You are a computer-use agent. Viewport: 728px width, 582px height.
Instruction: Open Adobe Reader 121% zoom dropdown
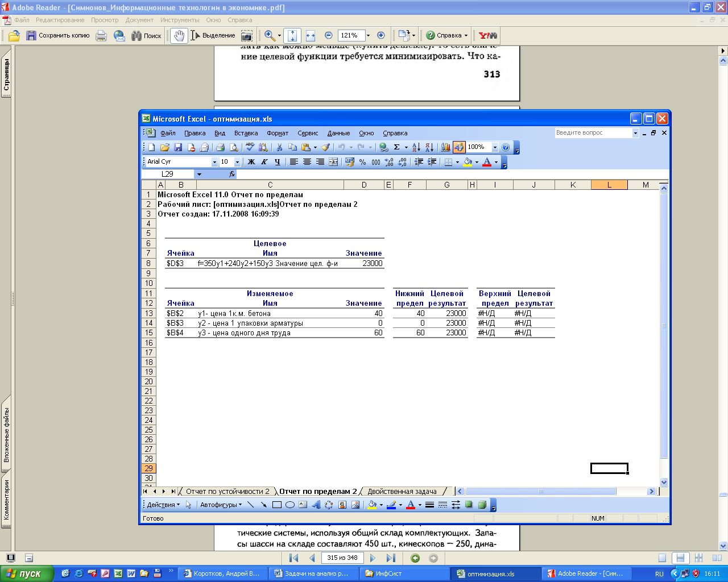coord(368,35)
